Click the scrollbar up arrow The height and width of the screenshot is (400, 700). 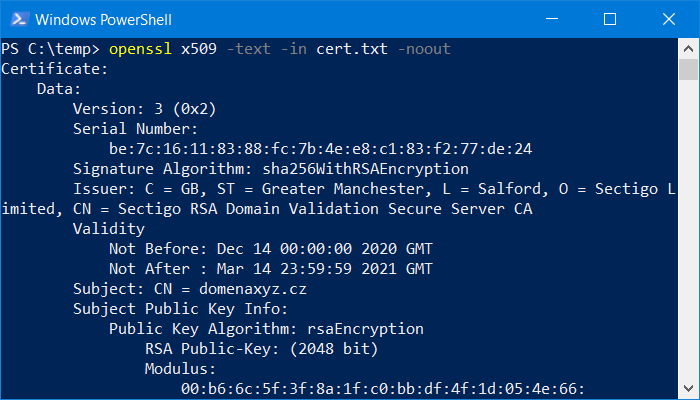point(688,48)
